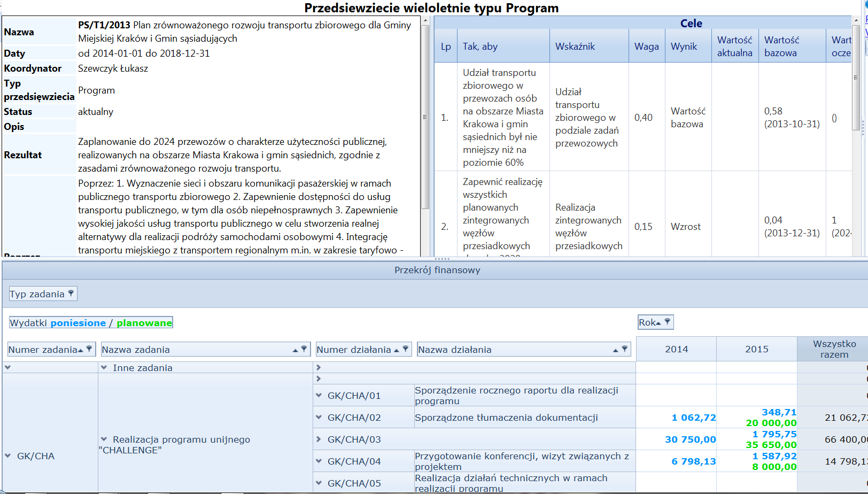Collapse the GK/CHA/02 action row
868x494 pixels.
point(319,418)
